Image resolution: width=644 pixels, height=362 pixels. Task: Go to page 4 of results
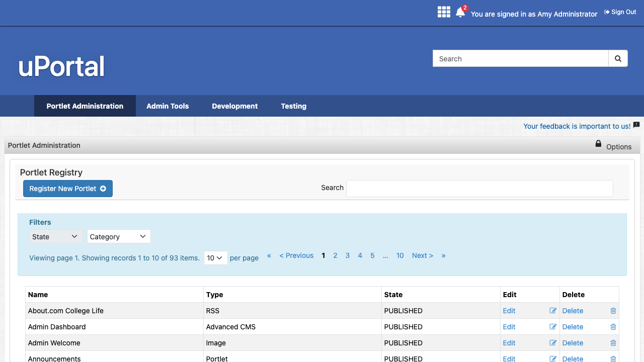[360, 255]
